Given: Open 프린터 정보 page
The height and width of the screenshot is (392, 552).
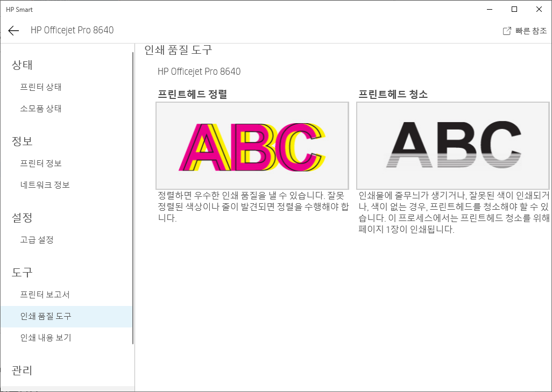Looking at the screenshot, I should pyautogui.click(x=41, y=163).
